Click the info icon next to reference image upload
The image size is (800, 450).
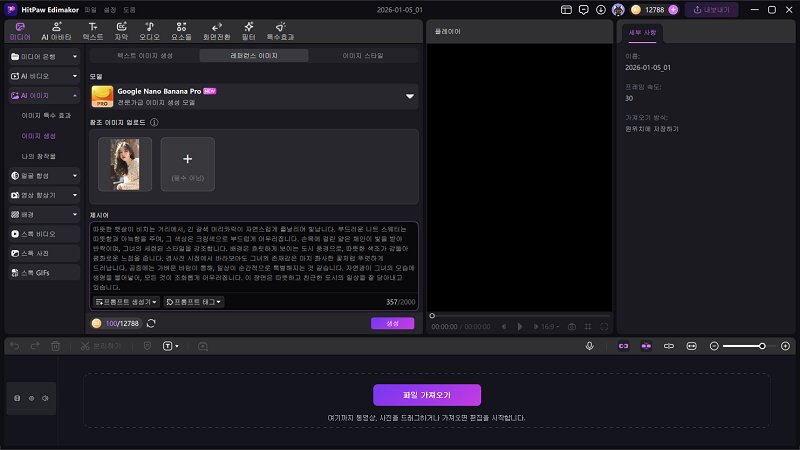click(154, 122)
